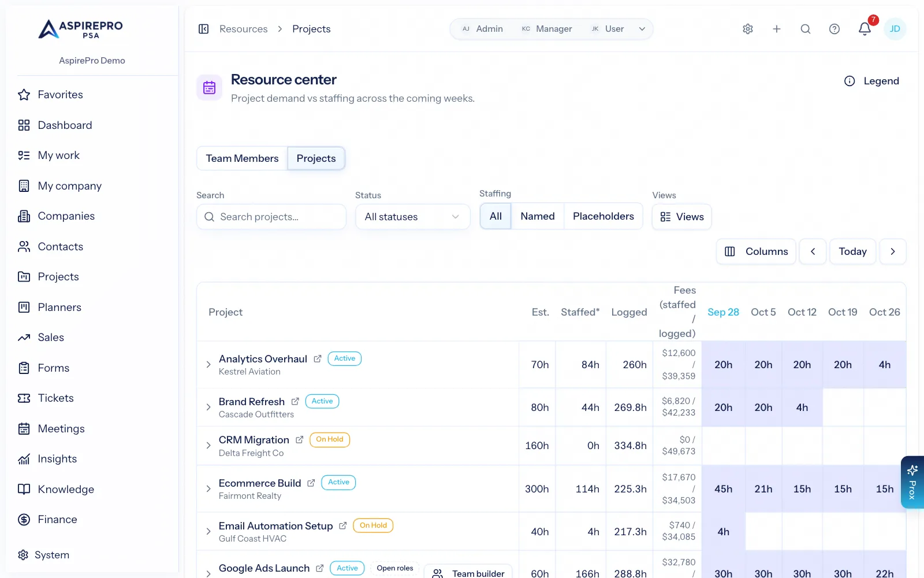
Task: Go to previous weeks arrow
Action: [813, 251]
